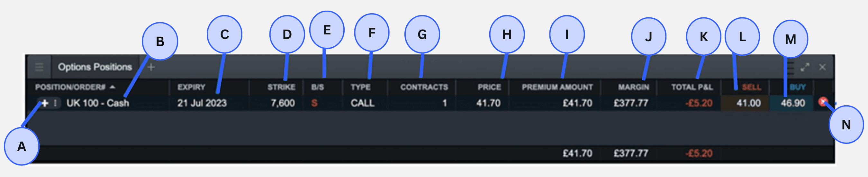Close the Options Positions panel

[x=823, y=67]
